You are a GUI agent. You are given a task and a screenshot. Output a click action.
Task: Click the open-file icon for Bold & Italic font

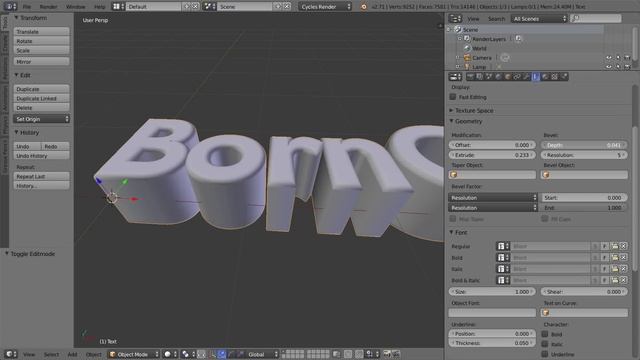point(614,280)
